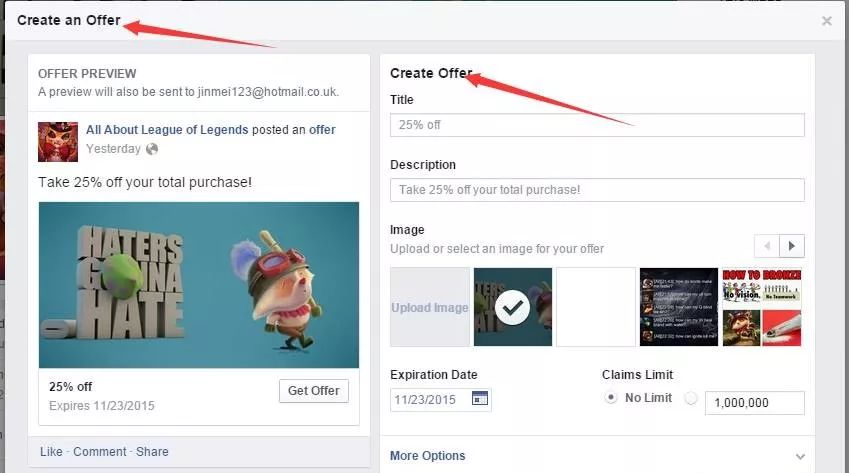Select the checked Haters Gonna Hate thumbnail
The height and width of the screenshot is (473, 849).
click(x=513, y=307)
